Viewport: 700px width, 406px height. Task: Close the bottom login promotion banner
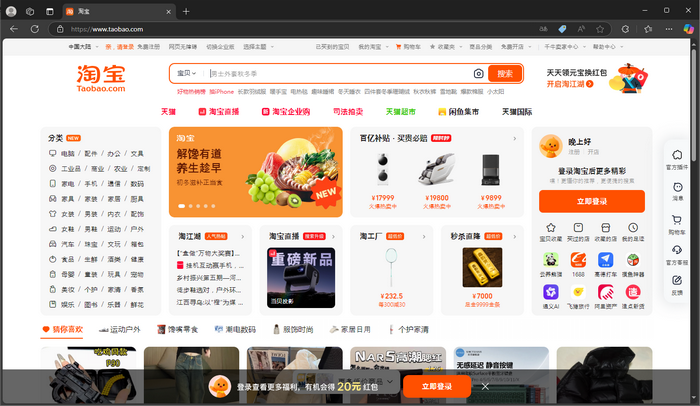(485, 386)
